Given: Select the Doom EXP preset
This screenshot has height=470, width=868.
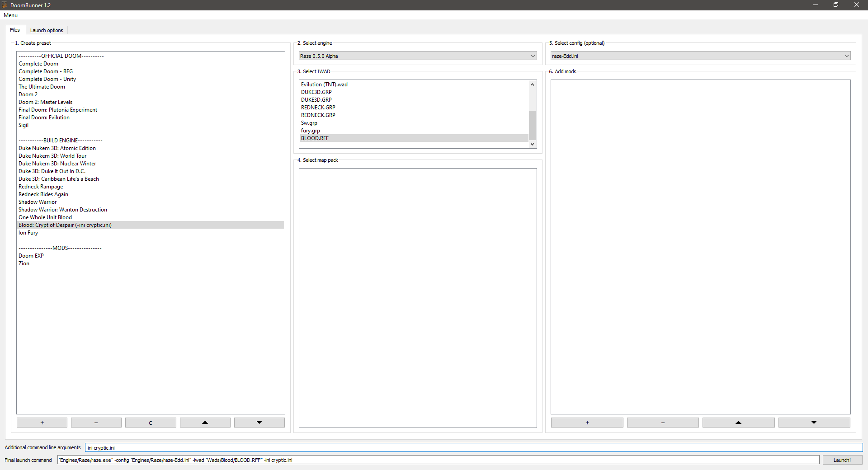Looking at the screenshot, I should 151,256.
